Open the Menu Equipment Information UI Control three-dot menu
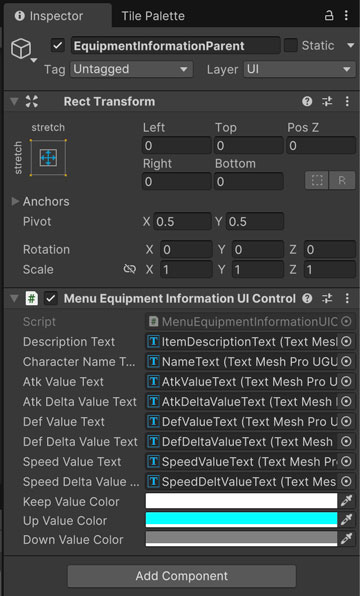The height and width of the screenshot is (596, 360). (x=347, y=298)
